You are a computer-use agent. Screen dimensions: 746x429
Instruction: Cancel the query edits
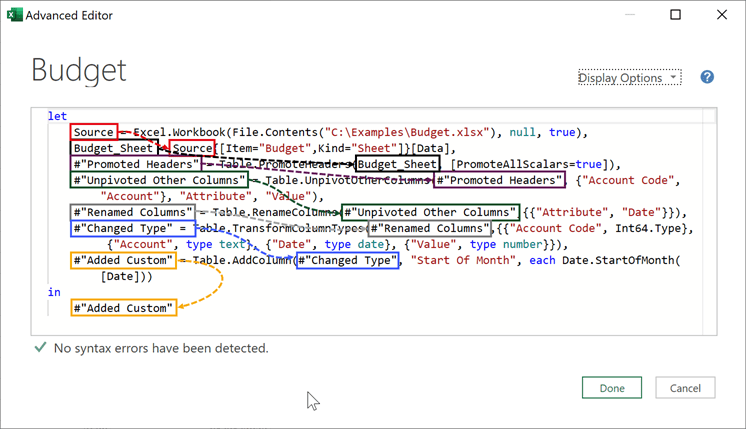tap(685, 388)
